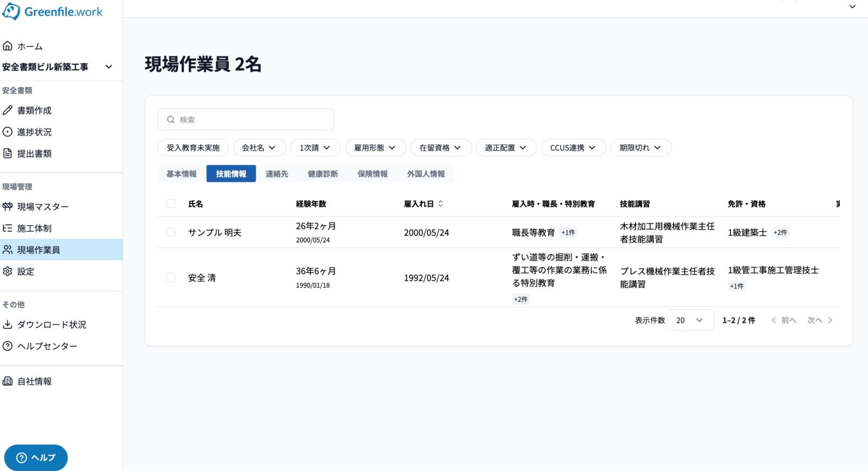The height and width of the screenshot is (471, 868).
Task: Expand the 安全書類ビル新築工事 project selector
Action: pyautogui.click(x=58, y=67)
